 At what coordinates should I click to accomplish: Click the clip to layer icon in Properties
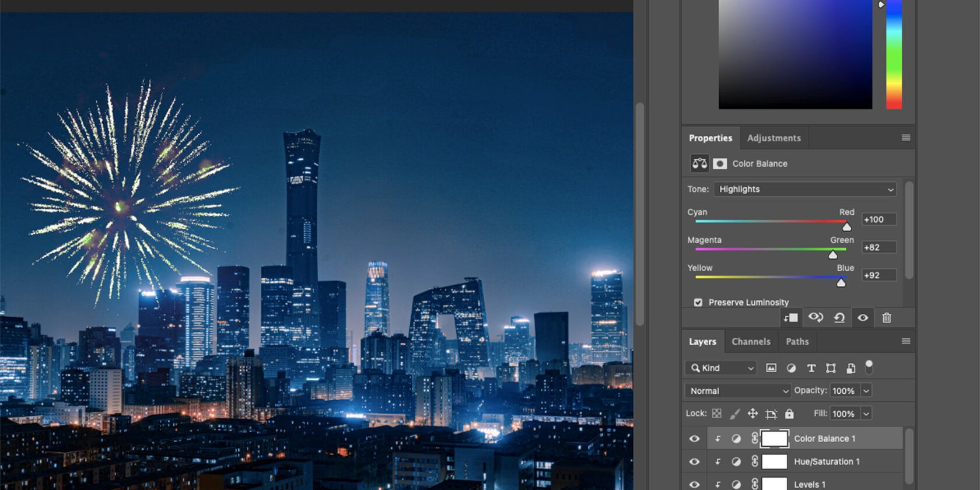791,318
